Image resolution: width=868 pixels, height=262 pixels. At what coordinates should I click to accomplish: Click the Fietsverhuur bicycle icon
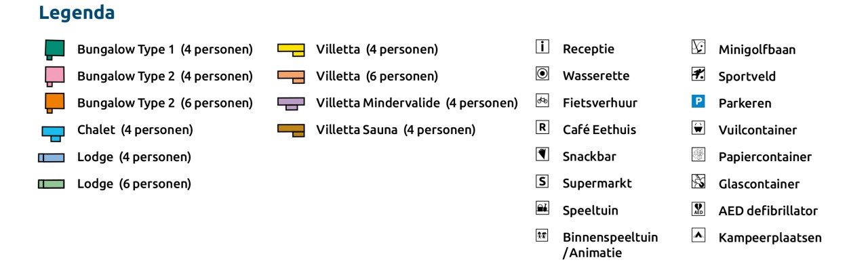pyautogui.click(x=542, y=100)
